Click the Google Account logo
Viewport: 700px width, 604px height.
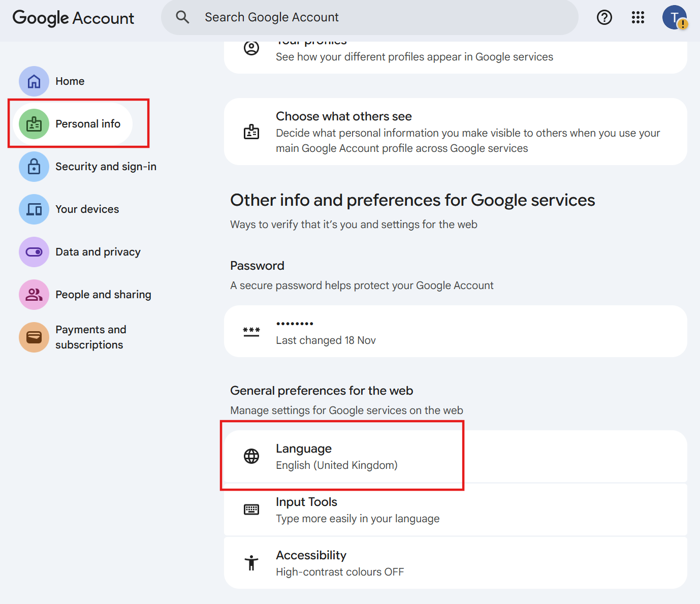point(73,18)
